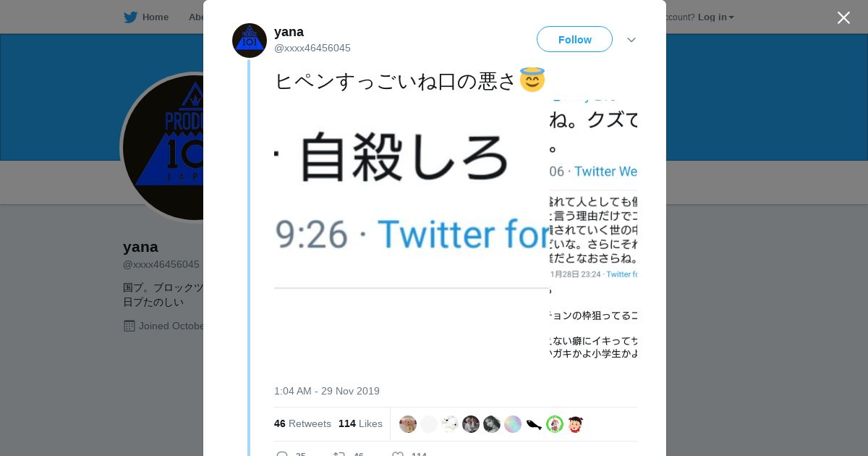Open the green-ringed liker avatar
Viewport: 868px width, 456px height.
(555, 424)
